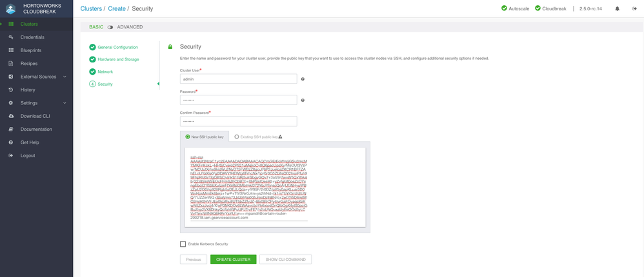Click the History clock icon
Image resolution: width=644 pixels, height=277 pixels.
11,90
